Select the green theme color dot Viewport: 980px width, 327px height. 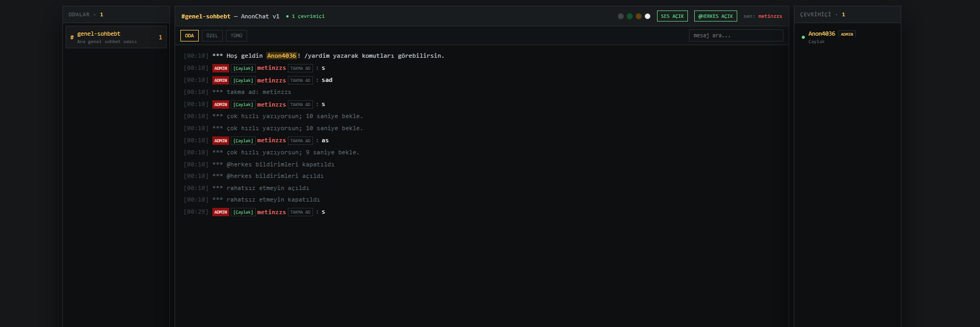click(x=630, y=16)
